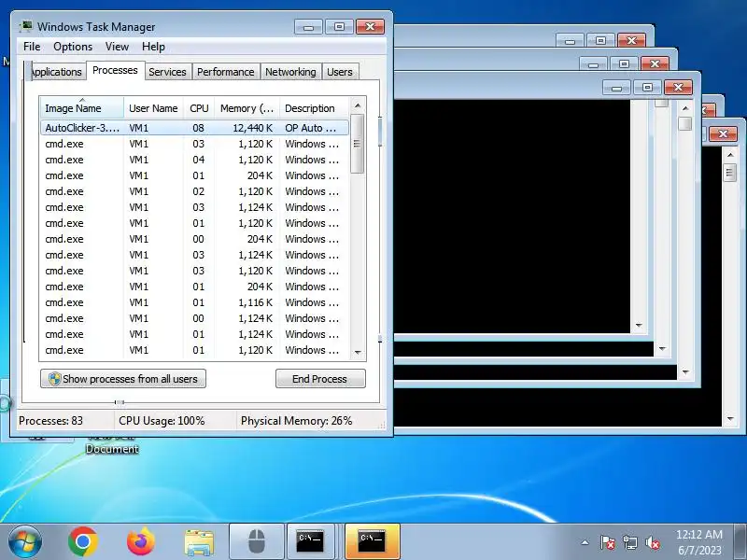The height and width of the screenshot is (560, 747).
Task: Sort by Memory column header
Action: (x=247, y=108)
